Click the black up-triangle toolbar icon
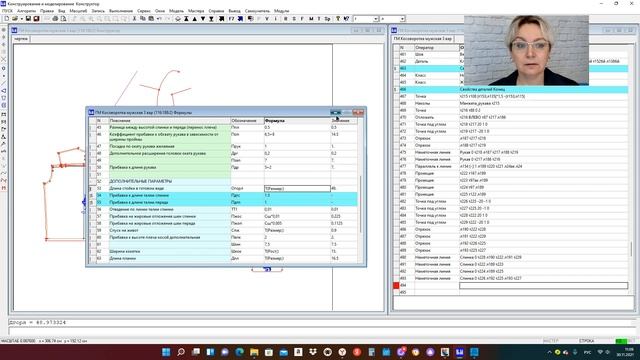The image size is (640, 360). tap(195, 19)
